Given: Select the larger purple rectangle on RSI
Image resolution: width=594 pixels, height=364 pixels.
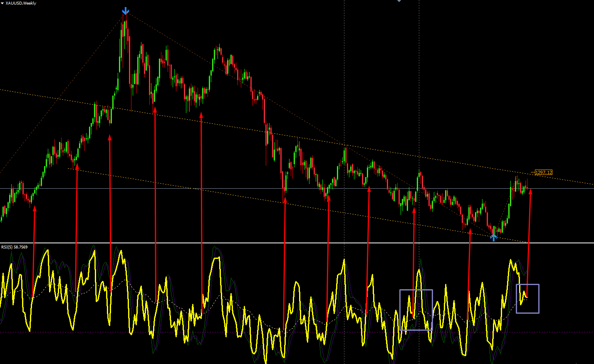Looking at the screenshot, I should point(416,310).
